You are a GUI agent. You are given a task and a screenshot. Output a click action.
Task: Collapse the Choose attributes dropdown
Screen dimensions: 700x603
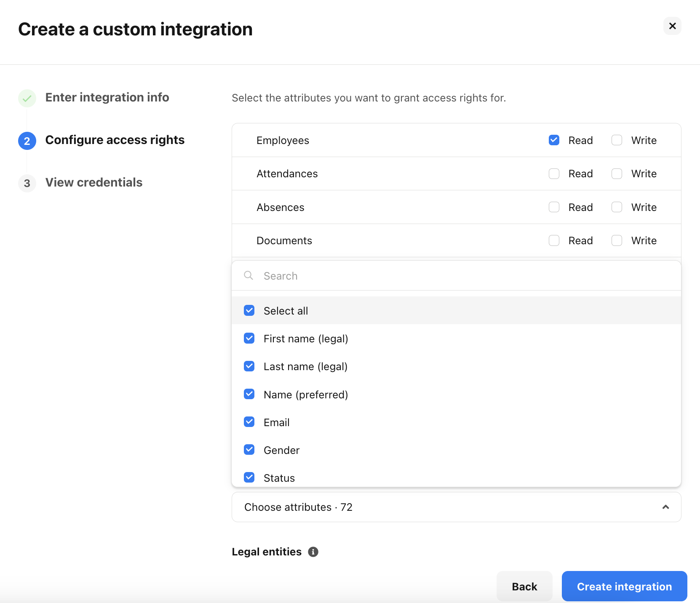tap(456, 507)
